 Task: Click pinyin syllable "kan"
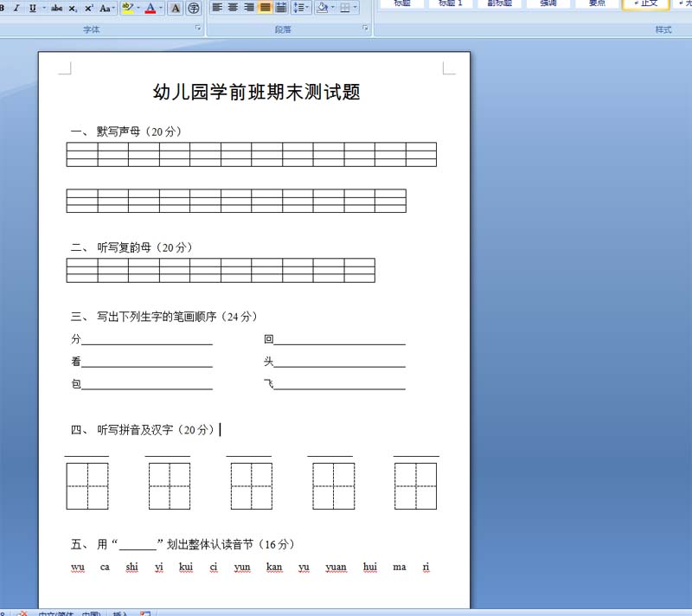pos(274,567)
